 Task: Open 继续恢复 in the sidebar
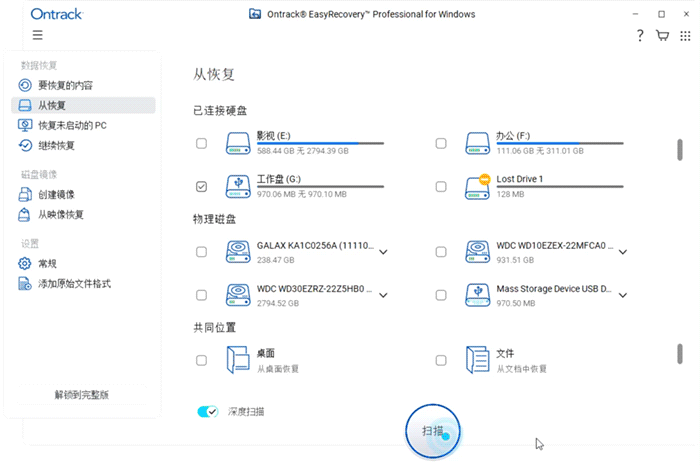click(83, 145)
